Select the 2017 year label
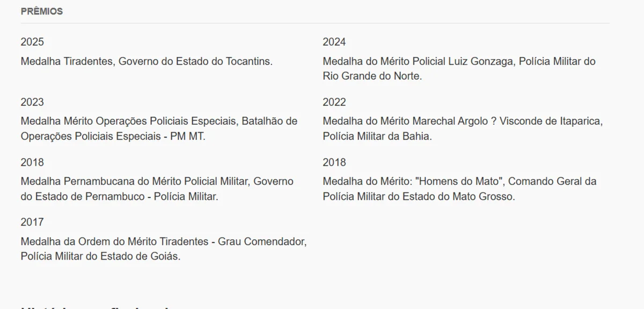 (32, 222)
